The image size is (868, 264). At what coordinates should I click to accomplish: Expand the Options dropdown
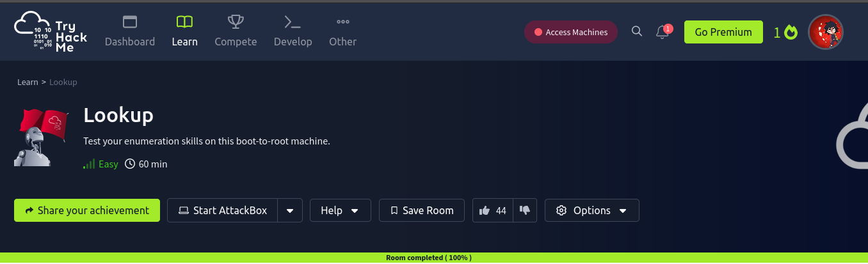(592, 210)
